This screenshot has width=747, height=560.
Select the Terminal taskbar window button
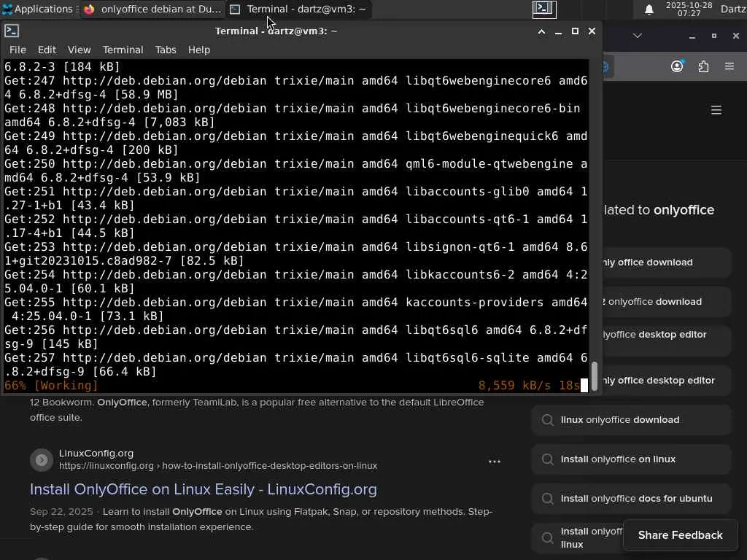298,9
